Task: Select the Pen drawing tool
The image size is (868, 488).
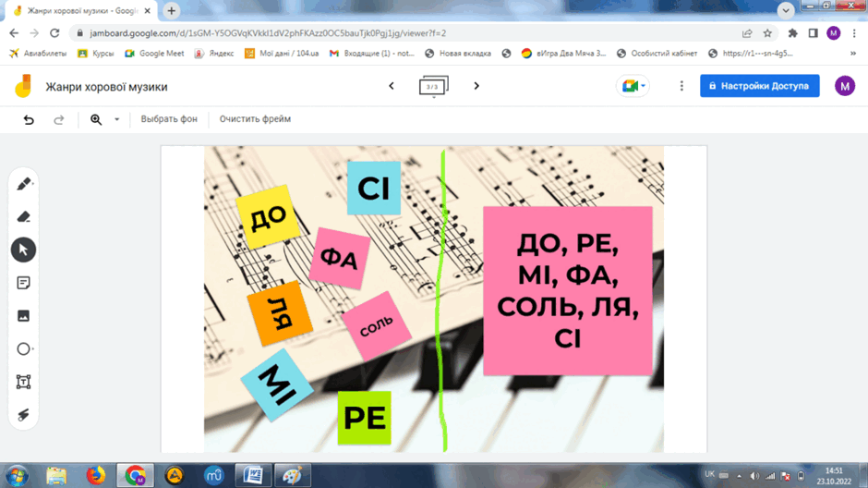Action: [23, 184]
